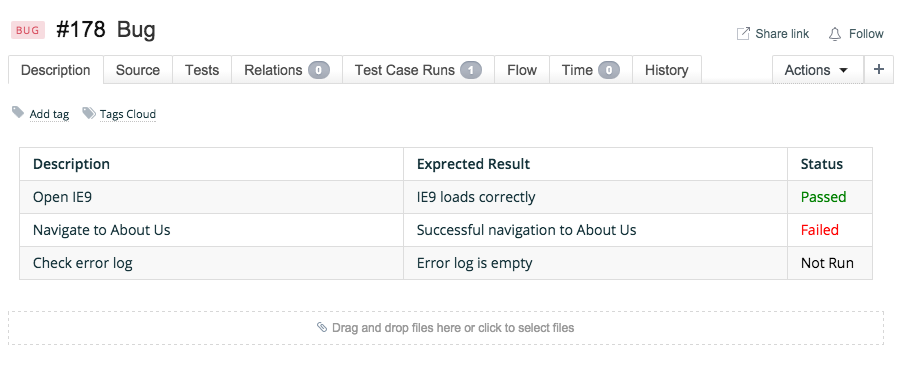Click the Status column header
Image resolution: width=900 pixels, height=365 pixels.
pos(830,164)
